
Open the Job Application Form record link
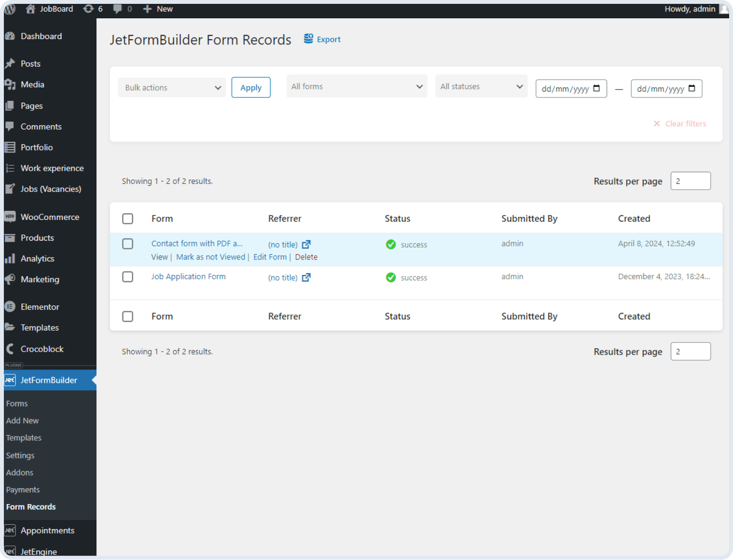point(188,276)
